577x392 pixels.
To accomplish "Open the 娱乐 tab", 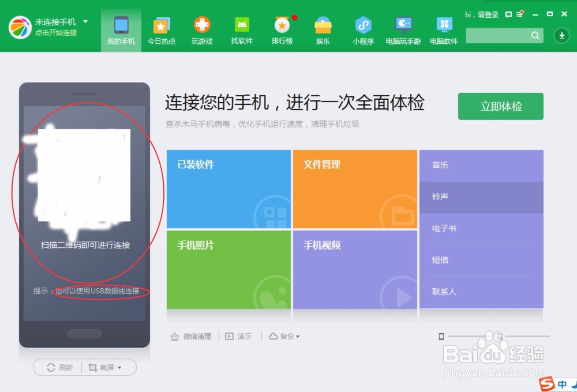I will tap(323, 31).
